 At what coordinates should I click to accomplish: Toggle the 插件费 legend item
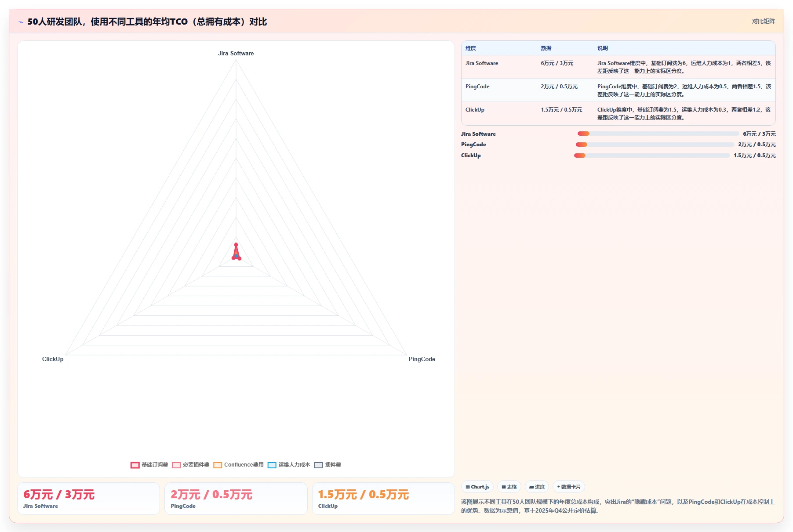(327, 465)
